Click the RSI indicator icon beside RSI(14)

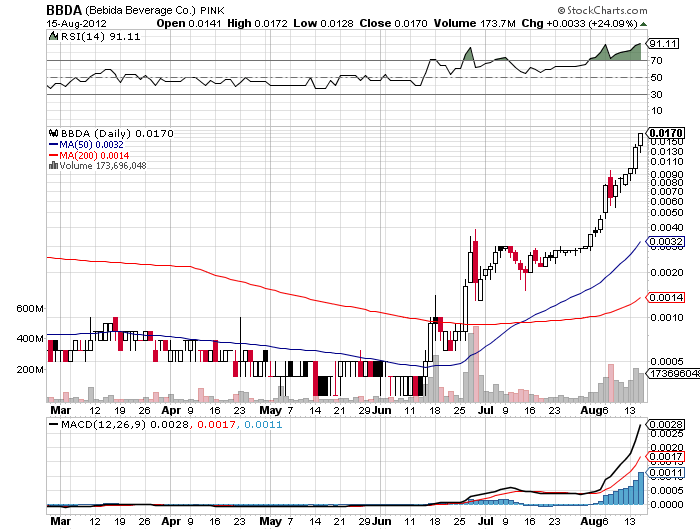click(x=53, y=36)
